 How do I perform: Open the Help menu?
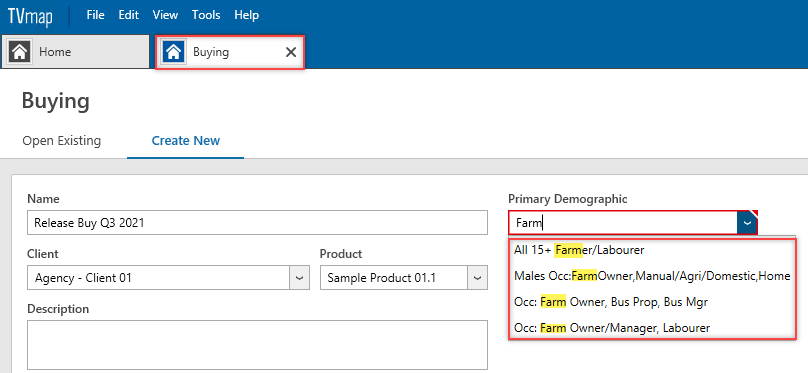click(246, 15)
